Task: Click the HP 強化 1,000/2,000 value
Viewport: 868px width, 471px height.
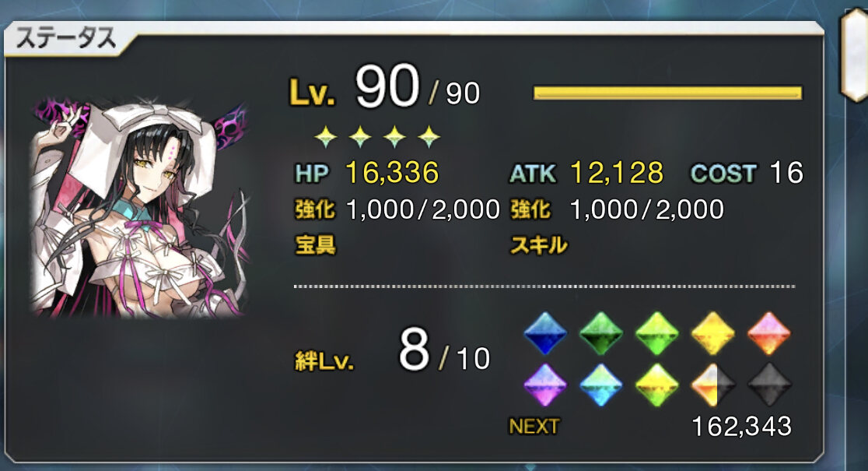Action: tap(423, 209)
